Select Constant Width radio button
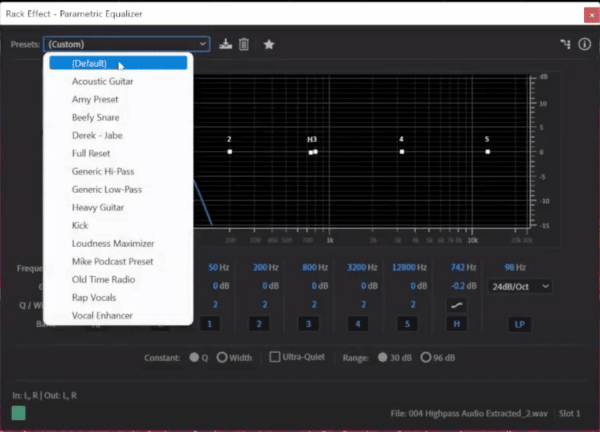The image size is (600, 432). tap(222, 357)
